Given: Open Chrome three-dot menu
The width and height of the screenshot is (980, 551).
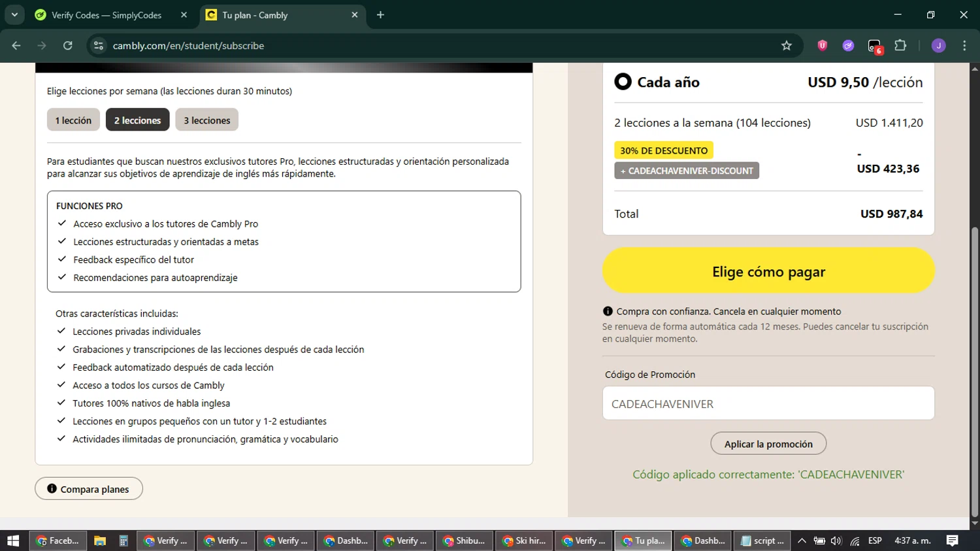Looking at the screenshot, I should pos(964,46).
